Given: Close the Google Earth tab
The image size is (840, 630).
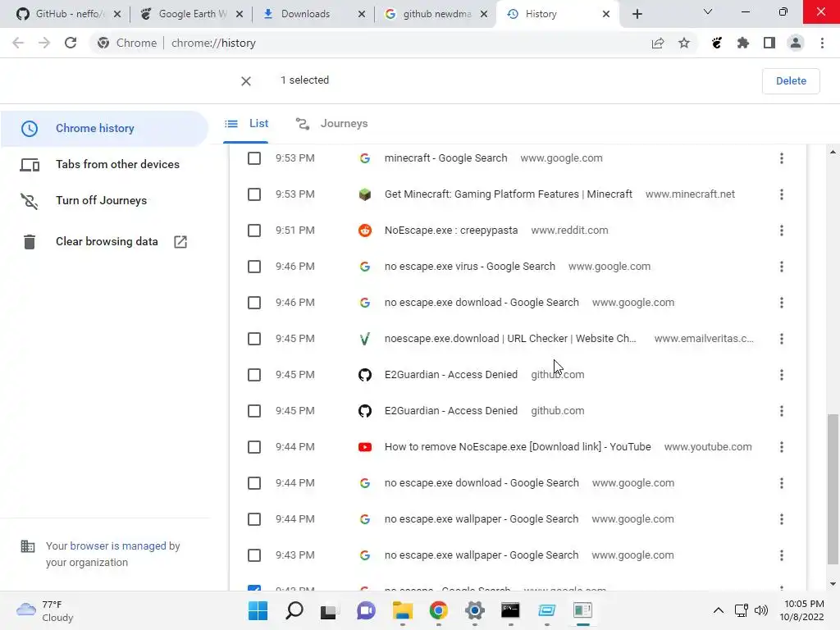Looking at the screenshot, I should tap(240, 14).
